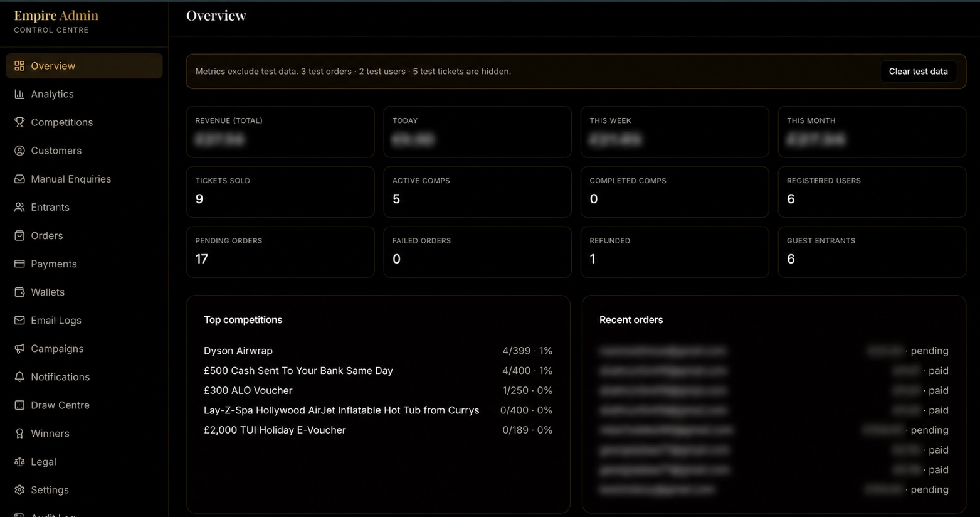This screenshot has width=980, height=517.
Task: Open Settings from the sidebar
Action: tap(84, 489)
